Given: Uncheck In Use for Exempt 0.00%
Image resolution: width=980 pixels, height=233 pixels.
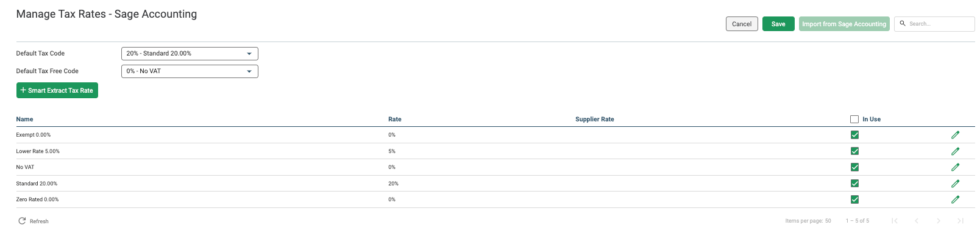Looking at the screenshot, I should [854, 135].
